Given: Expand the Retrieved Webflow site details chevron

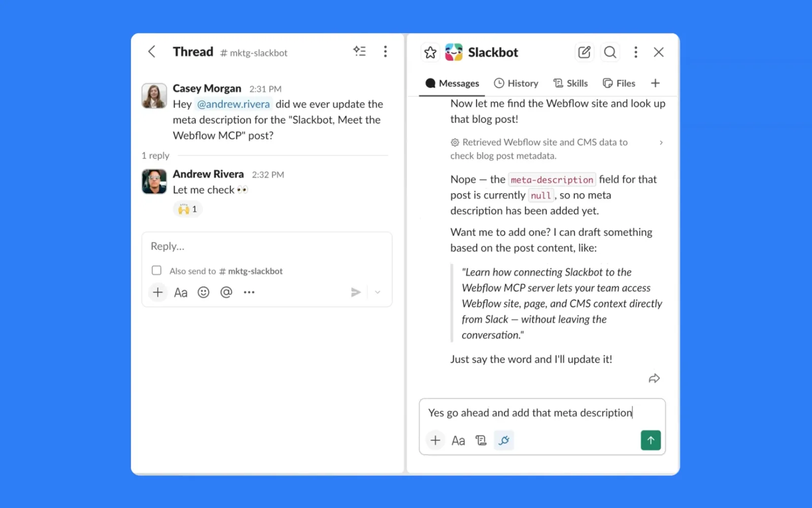Looking at the screenshot, I should point(661,143).
